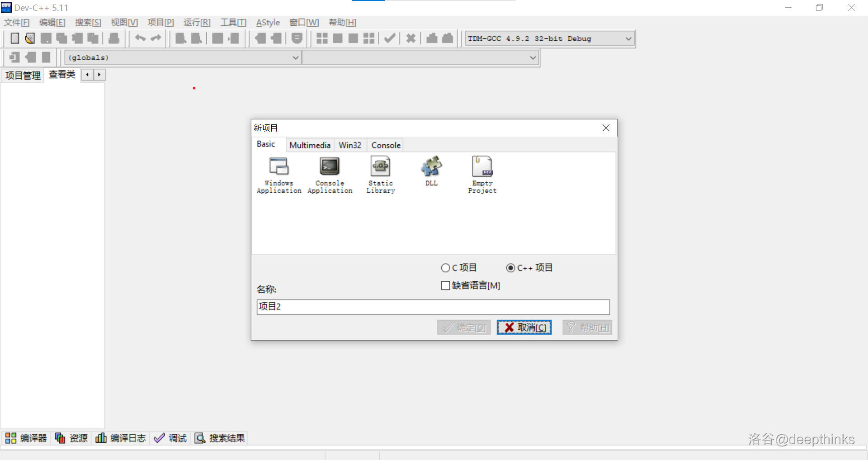Click the Close All files toolbar icon

tap(93, 38)
